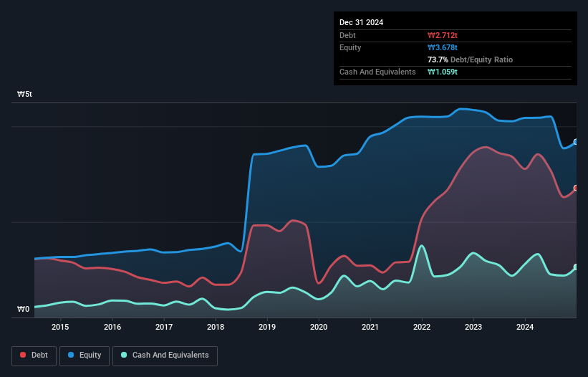Image resolution: width=588 pixels, height=377 pixels.
Task: Click the Dec 31 2024 tooltip date
Action: tap(361, 22)
